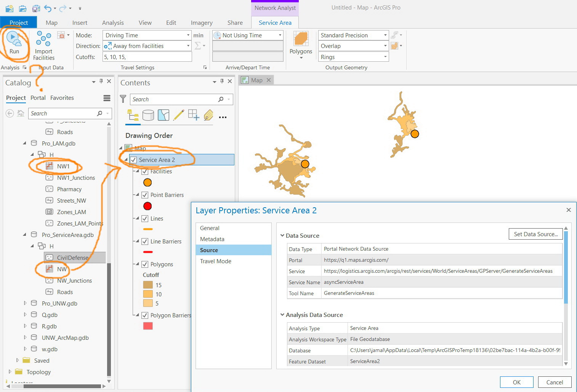
Task: Click the Polygon Barriers red swatch
Action: 148,326
